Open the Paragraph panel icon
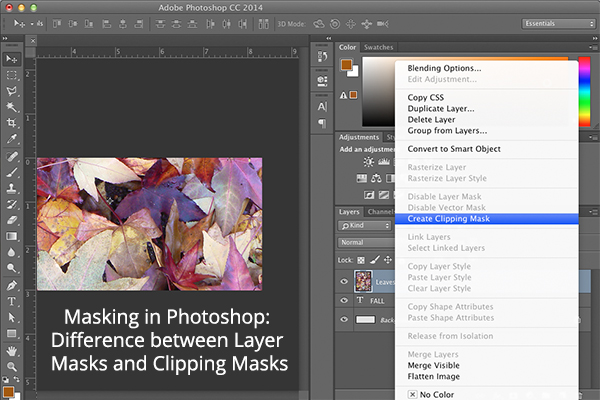 (x=322, y=123)
